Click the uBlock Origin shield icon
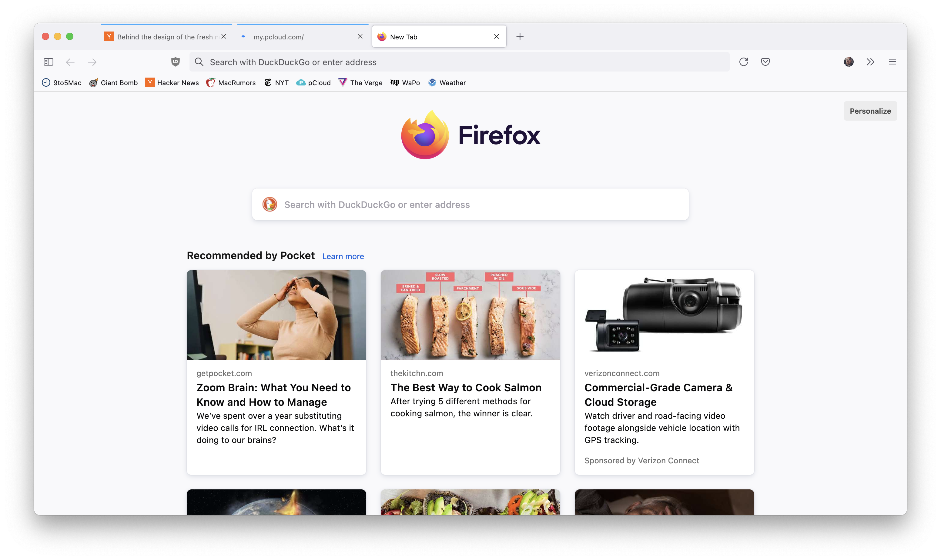This screenshot has width=941, height=560. 176,62
